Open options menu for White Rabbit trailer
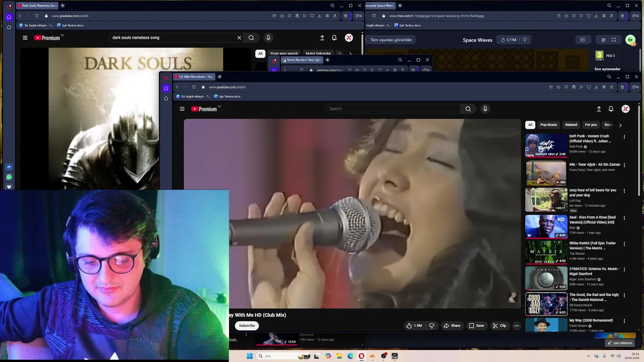Screen dimensions: 644x362 tap(624, 244)
